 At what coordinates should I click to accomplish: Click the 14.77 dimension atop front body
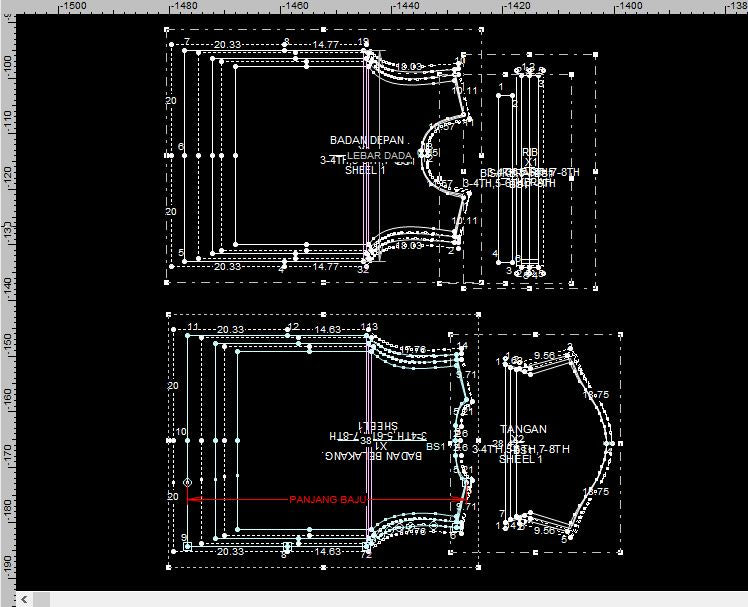click(325, 44)
